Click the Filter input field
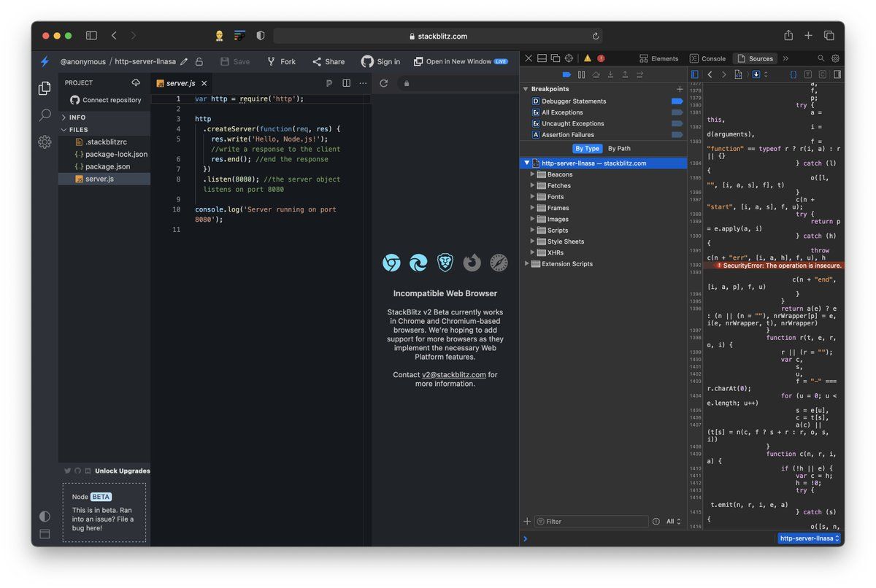This screenshot has height=588, width=876. pyautogui.click(x=595, y=522)
